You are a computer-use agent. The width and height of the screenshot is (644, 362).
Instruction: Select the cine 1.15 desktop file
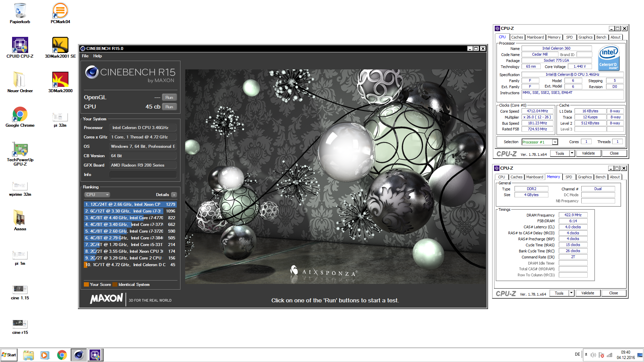click(20, 292)
